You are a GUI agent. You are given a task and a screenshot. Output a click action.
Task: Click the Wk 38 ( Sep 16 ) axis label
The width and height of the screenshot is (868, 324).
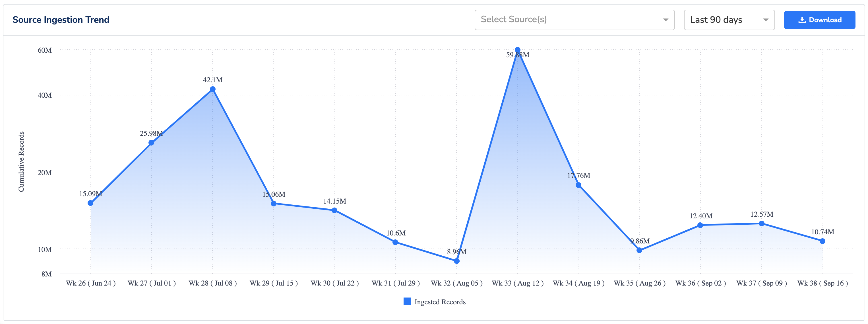(822, 283)
